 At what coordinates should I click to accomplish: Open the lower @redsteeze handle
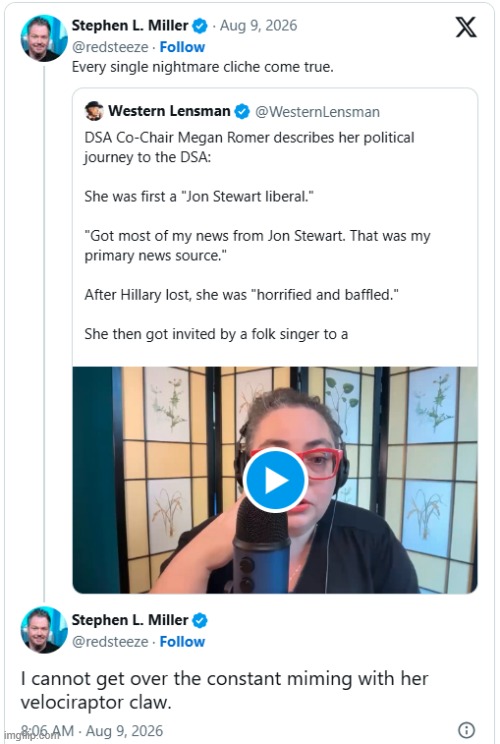[x=110, y=642]
